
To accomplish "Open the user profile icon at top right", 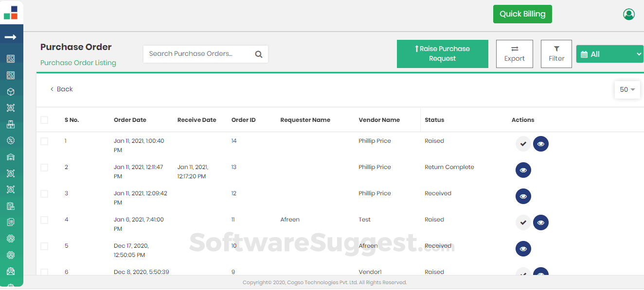I will click(x=628, y=14).
